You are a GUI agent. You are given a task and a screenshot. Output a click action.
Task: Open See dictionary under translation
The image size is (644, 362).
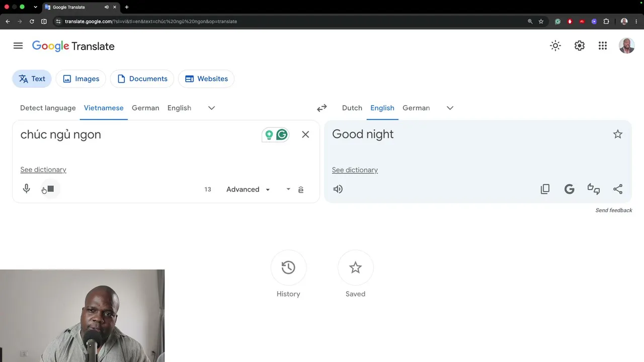click(x=355, y=170)
